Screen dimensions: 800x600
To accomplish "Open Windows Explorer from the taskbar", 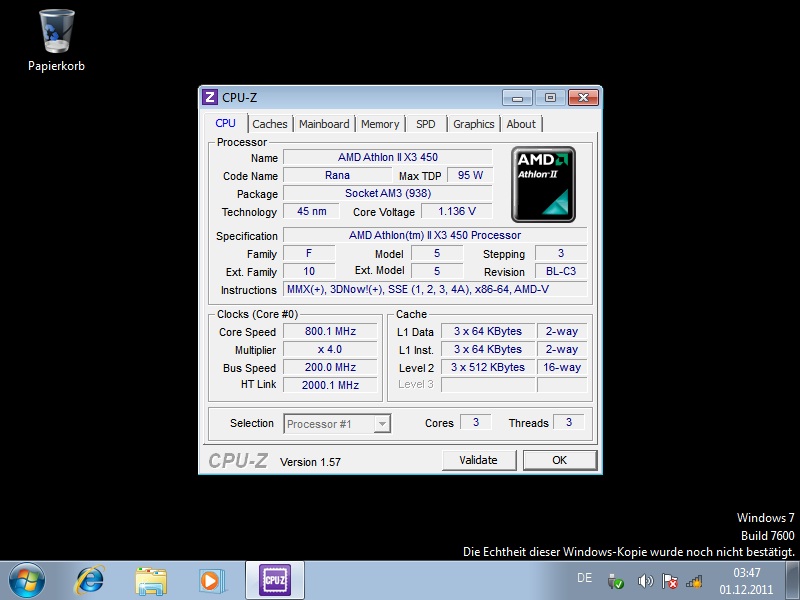I will tap(151, 579).
